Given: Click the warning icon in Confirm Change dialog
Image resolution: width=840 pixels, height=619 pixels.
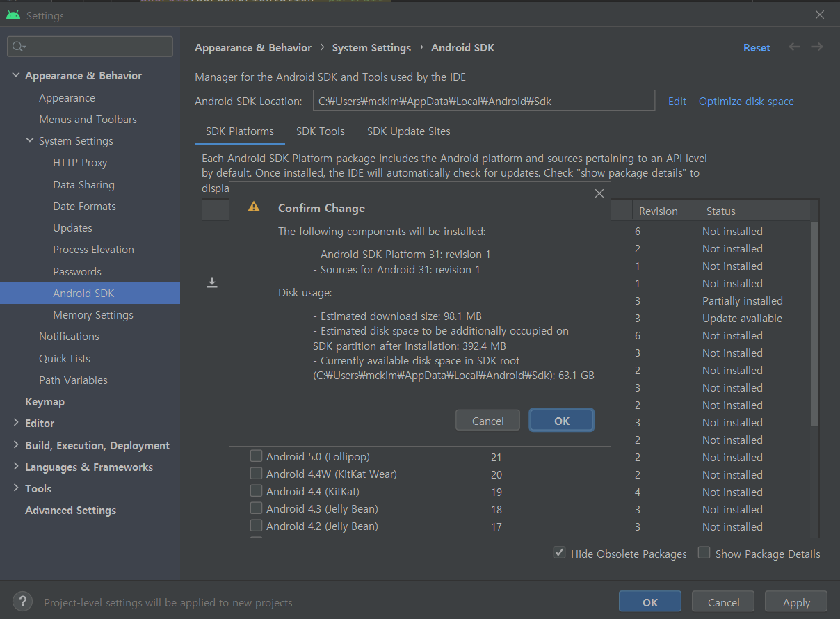Looking at the screenshot, I should (x=254, y=207).
